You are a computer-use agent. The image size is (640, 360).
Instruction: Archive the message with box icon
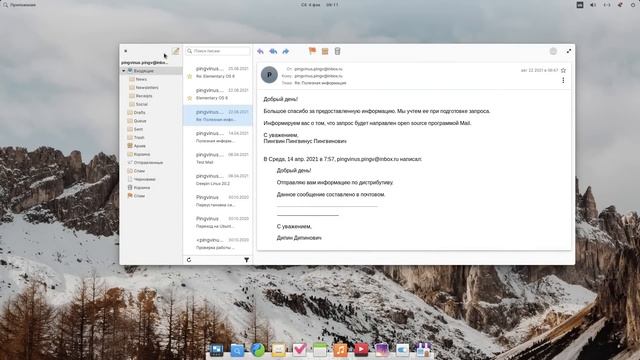[x=325, y=51]
